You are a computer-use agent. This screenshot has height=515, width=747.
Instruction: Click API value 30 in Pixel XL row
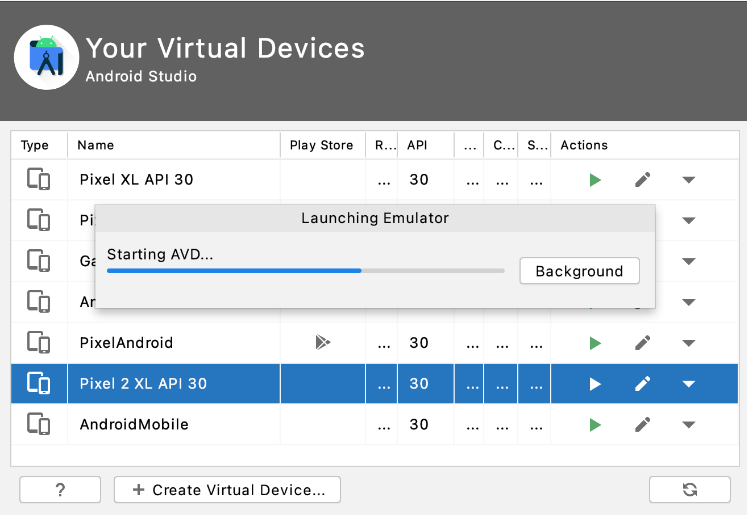pos(419,180)
